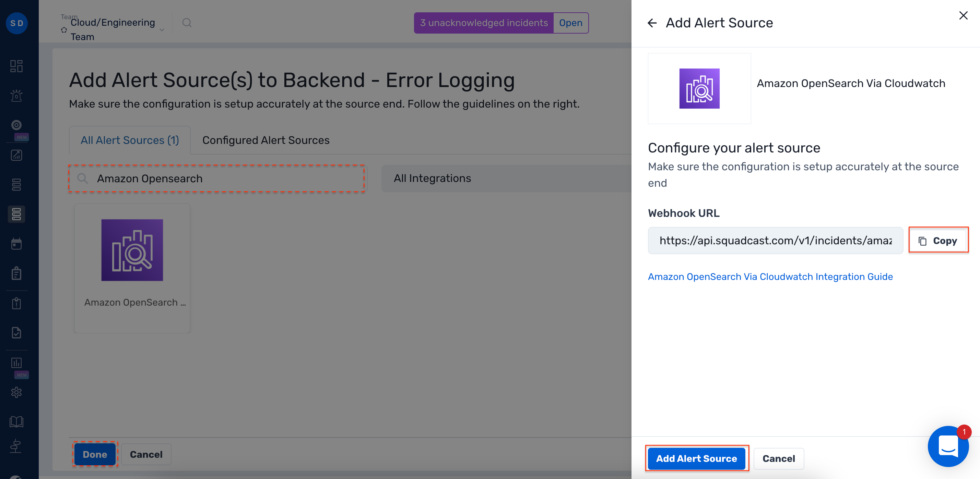980x479 pixels.
Task: Click inside the Amazon Opensearch search field
Action: pyautogui.click(x=217, y=178)
